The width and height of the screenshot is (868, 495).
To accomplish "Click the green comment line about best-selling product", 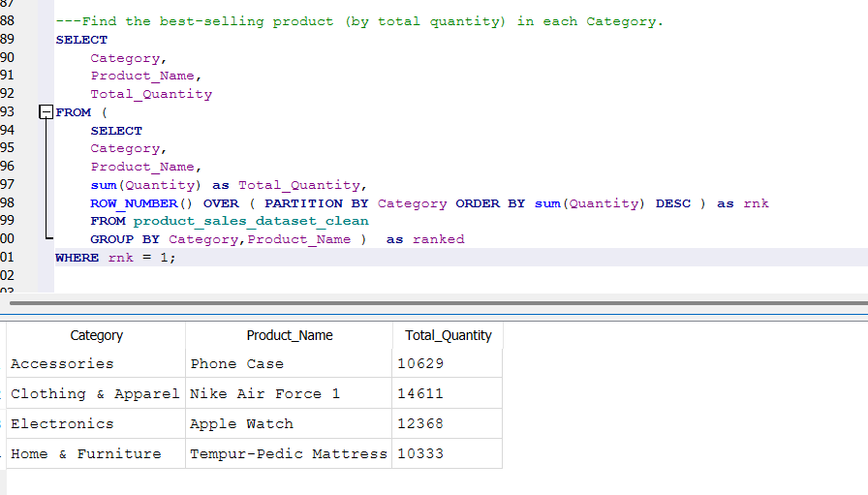I will (359, 21).
